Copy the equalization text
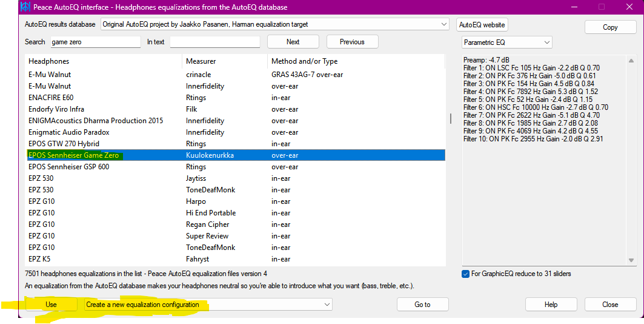This screenshot has height=324, width=644. coord(610,27)
